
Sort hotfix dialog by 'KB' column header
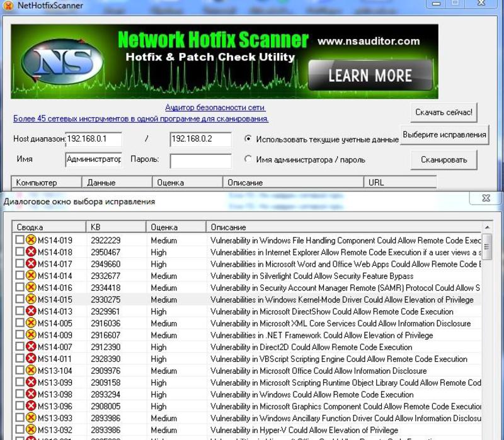pyautogui.click(x=116, y=227)
